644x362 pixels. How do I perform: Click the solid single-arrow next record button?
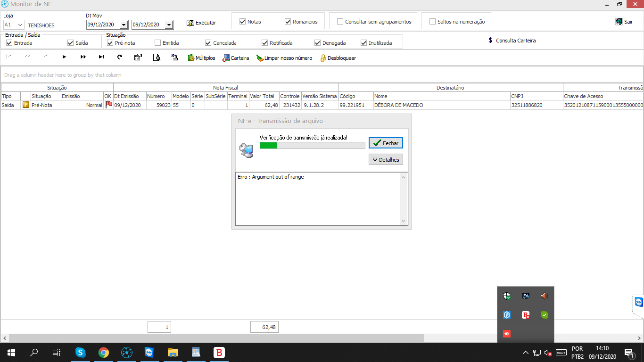click(65, 57)
